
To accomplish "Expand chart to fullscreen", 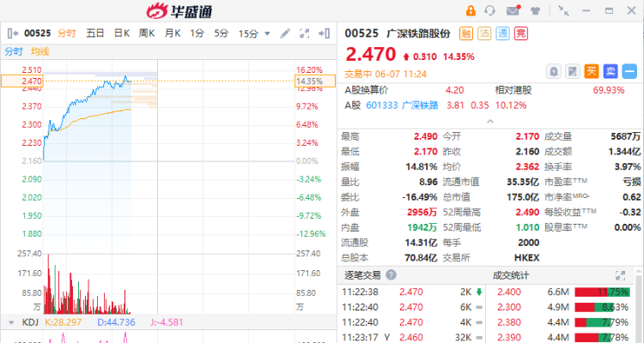I will (304, 33).
